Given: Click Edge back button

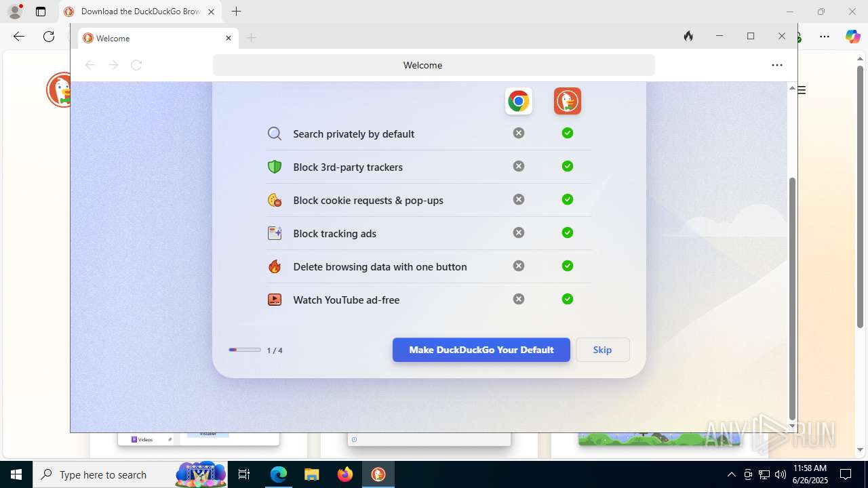Looking at the screenshot, I should [19, 37].
